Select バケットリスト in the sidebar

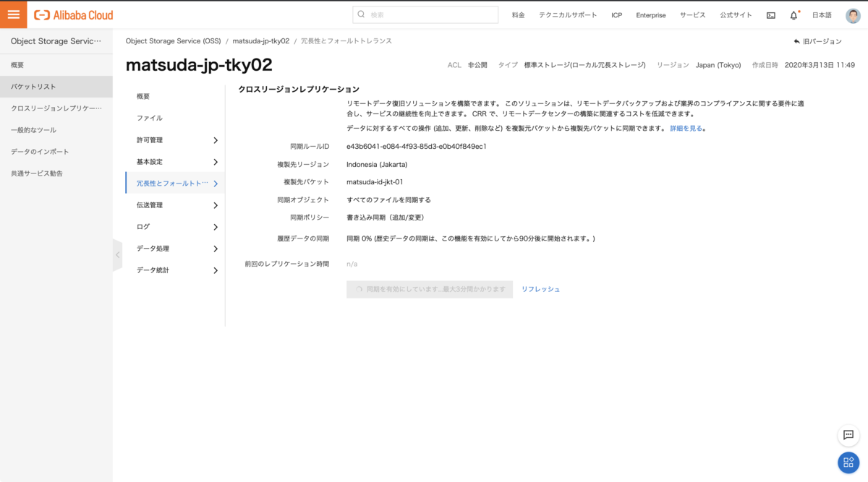(33, 87)
